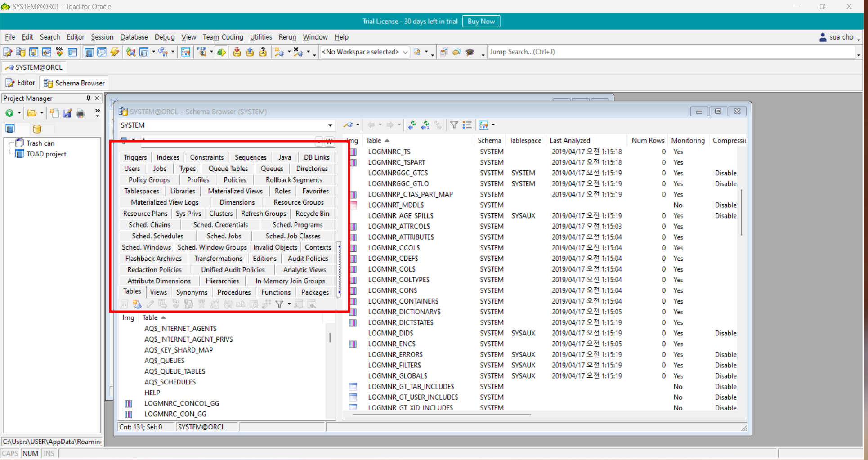Click open folder icon in Project Manager

click(31, 113)
